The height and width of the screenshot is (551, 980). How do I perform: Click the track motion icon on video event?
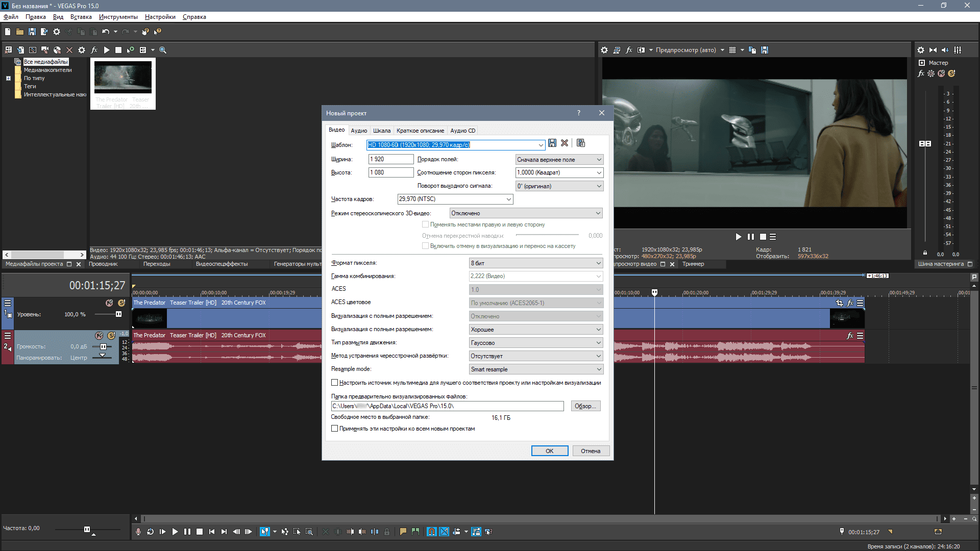pos(839,303)
